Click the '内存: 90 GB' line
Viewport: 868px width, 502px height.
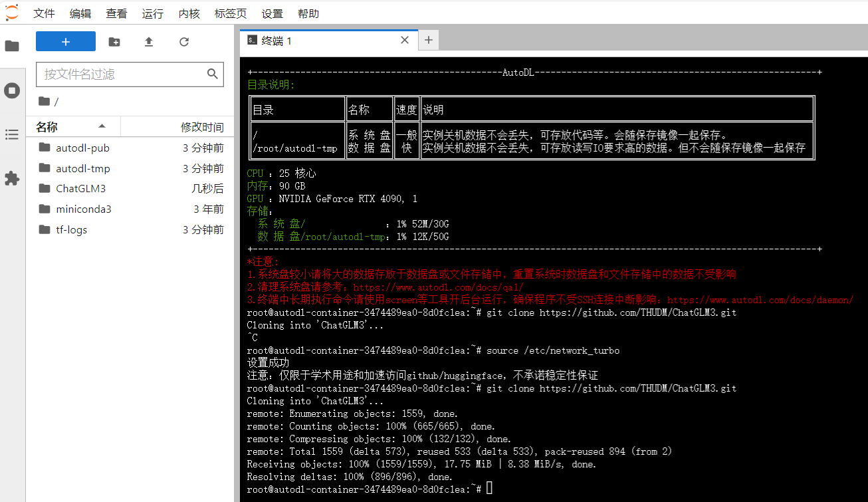(276, 186)
